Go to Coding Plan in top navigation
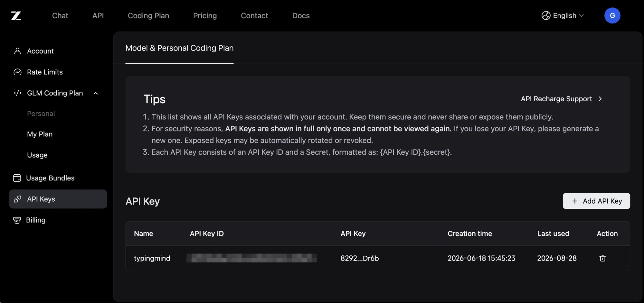Screen dimensions: 644x303 [x=148, y=15]
